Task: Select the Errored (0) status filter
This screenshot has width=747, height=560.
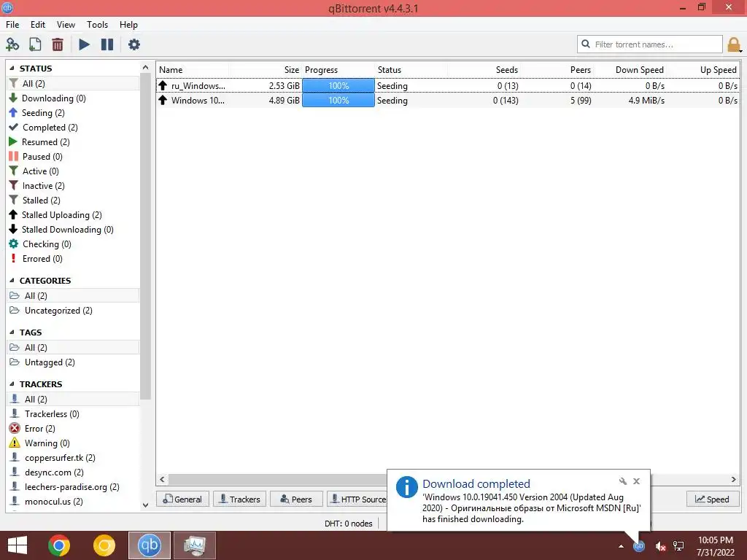Action: click(74, 259)
